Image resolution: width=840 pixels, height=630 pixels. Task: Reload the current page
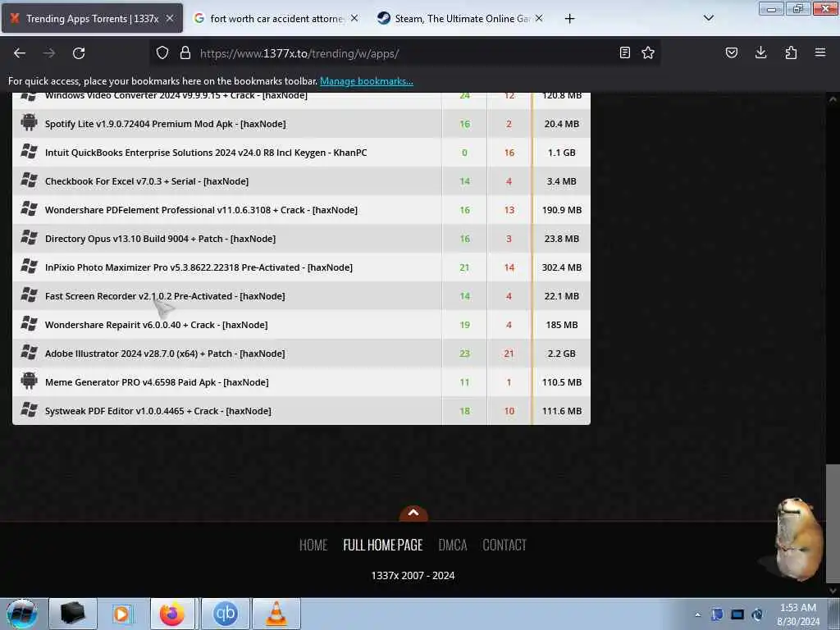point(79,53)
